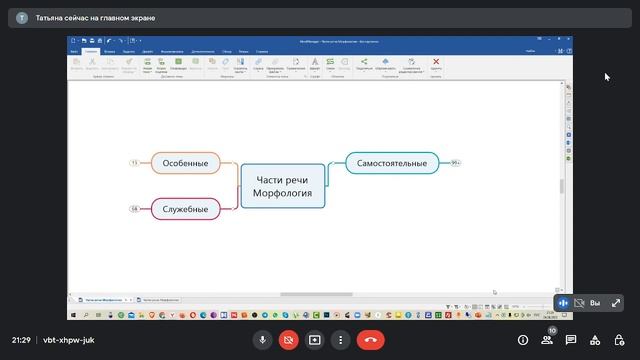
Task: Click the vertical scrollbar thumb in MindManager
Action: pyautogui.click(x=562, y=186)
